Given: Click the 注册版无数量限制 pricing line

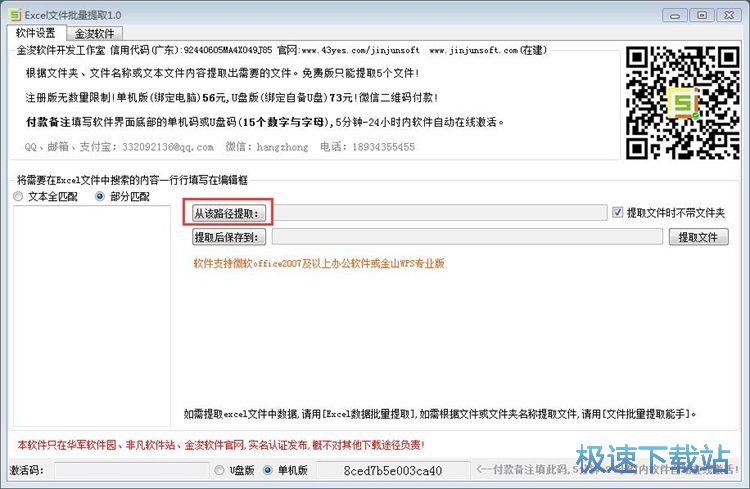Looking at the screenshot, I should (x=232, y=98).
